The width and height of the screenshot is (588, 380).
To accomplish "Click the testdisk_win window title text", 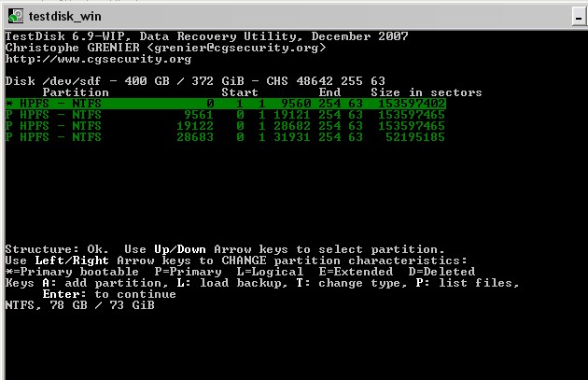I will point(65,17).
